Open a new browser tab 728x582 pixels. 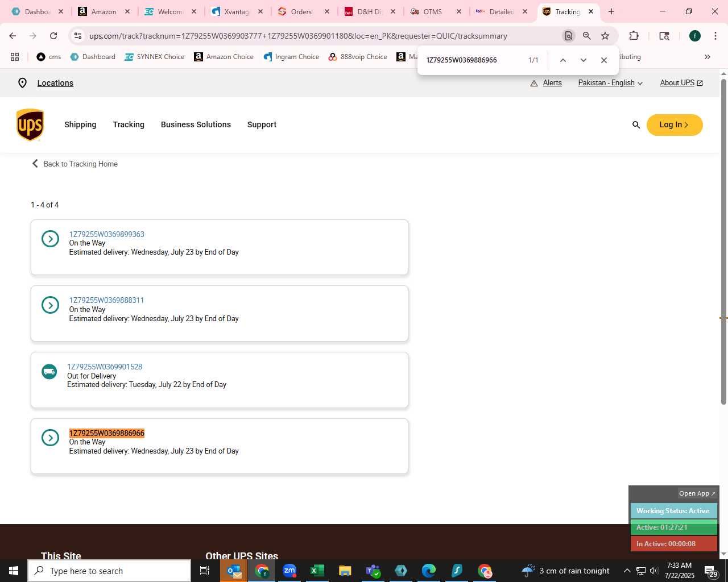611,11
